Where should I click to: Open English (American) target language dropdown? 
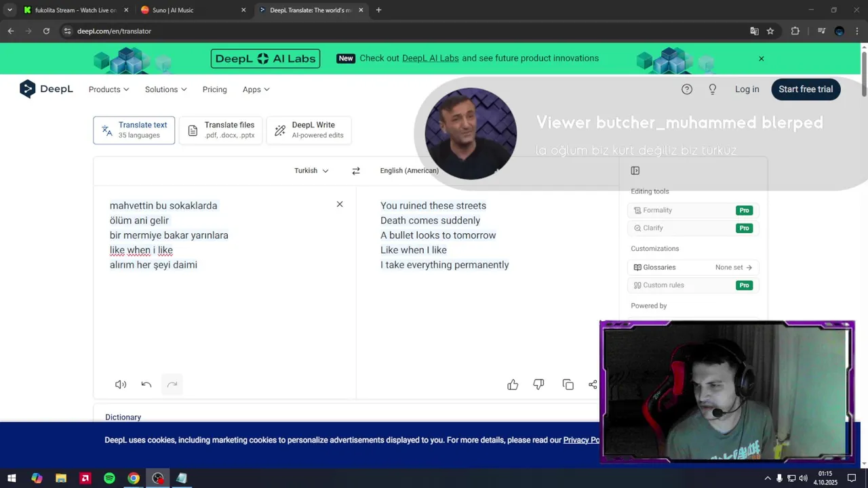coord(410,171)
